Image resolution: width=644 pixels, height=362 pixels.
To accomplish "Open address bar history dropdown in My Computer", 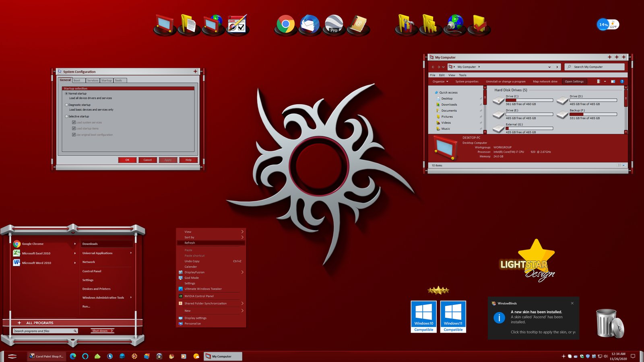I will pyautogui.click(x=549, y=67).
